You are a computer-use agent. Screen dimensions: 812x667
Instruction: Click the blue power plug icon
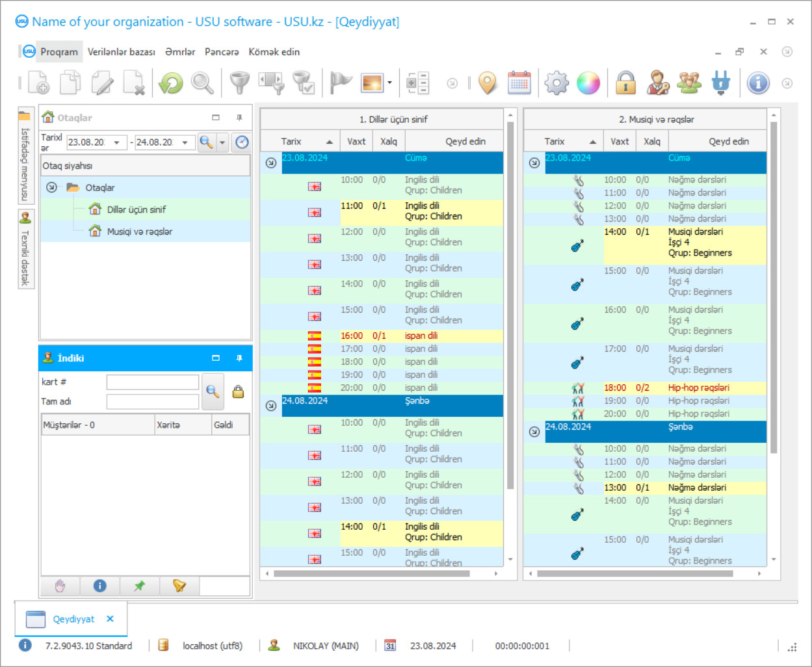[x=721, y=83]
